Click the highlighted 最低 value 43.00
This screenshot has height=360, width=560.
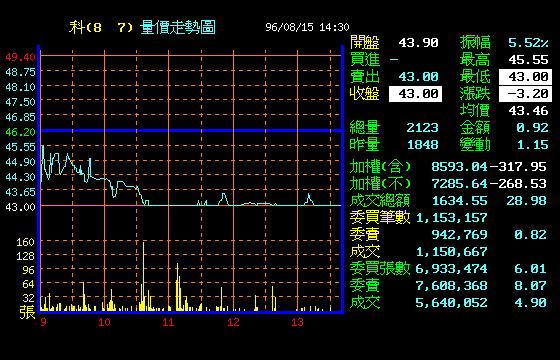[x=525, y=77]
